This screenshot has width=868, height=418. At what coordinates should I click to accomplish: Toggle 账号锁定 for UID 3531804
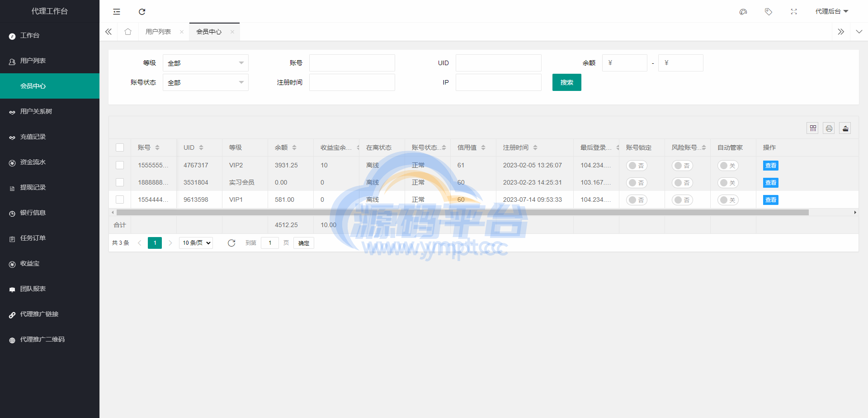(637, 183)
